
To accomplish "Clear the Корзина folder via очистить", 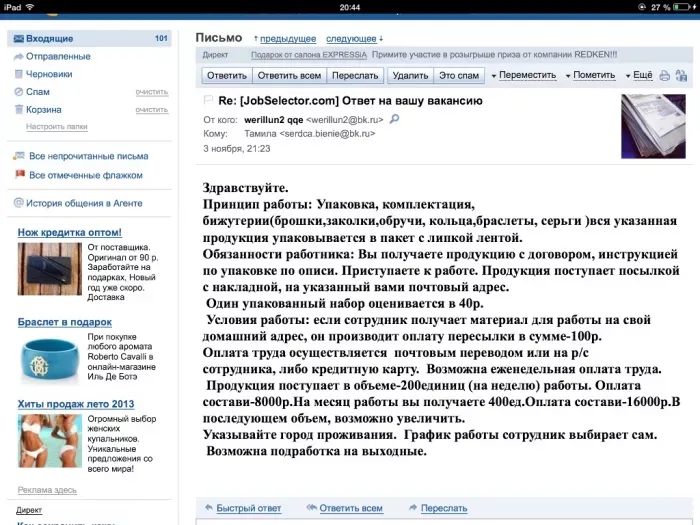I will point(152,110).
